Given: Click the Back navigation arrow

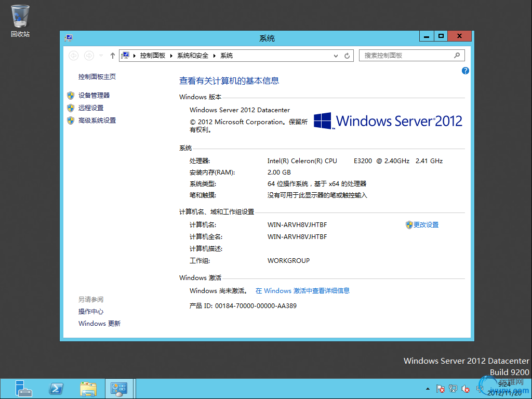Looking at the screenshot, I should click(x=74, y=56).
